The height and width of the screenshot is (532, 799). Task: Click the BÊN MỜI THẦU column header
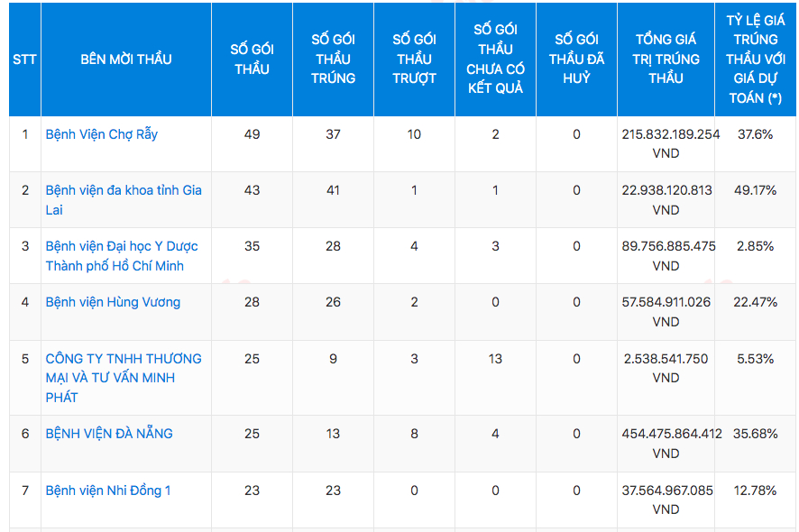126,60
